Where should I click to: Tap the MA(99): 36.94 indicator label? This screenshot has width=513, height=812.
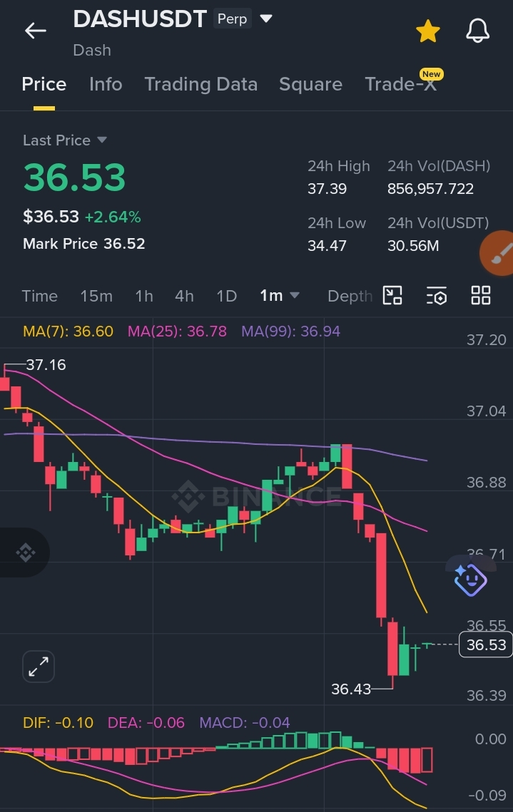290,331
